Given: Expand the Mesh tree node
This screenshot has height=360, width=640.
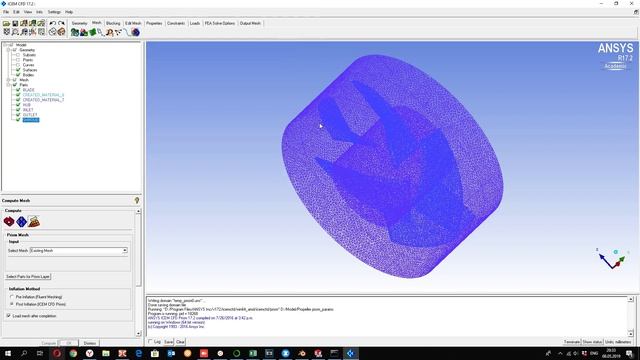Looking at the screenshot, I should (9, 80).
